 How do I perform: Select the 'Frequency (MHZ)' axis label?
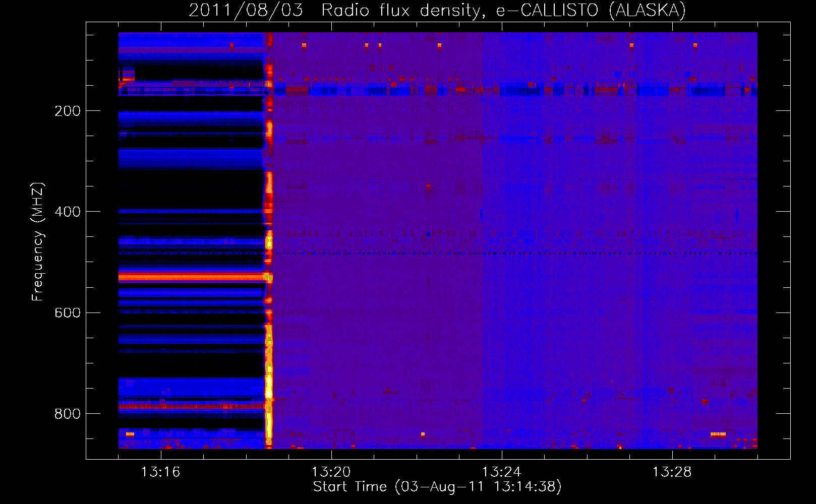pos(38,242)
